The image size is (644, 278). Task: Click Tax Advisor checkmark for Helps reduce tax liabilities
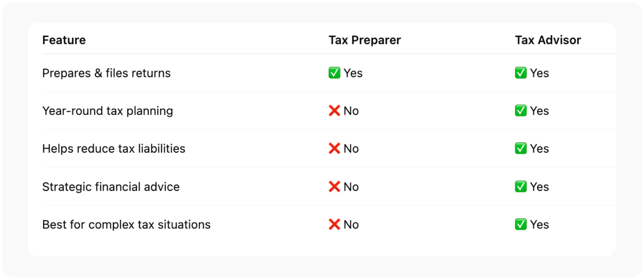520,148
